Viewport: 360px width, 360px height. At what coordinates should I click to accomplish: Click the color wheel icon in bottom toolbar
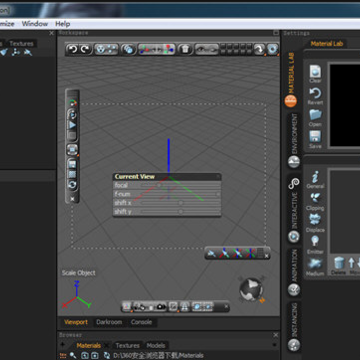point(126,306)
